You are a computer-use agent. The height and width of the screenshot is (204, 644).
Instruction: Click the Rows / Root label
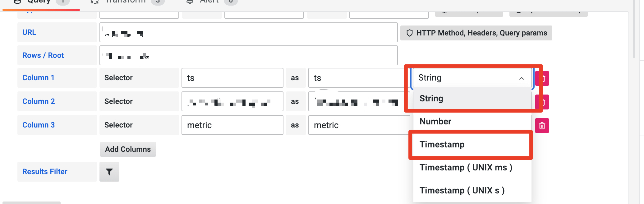coord(43,55)
